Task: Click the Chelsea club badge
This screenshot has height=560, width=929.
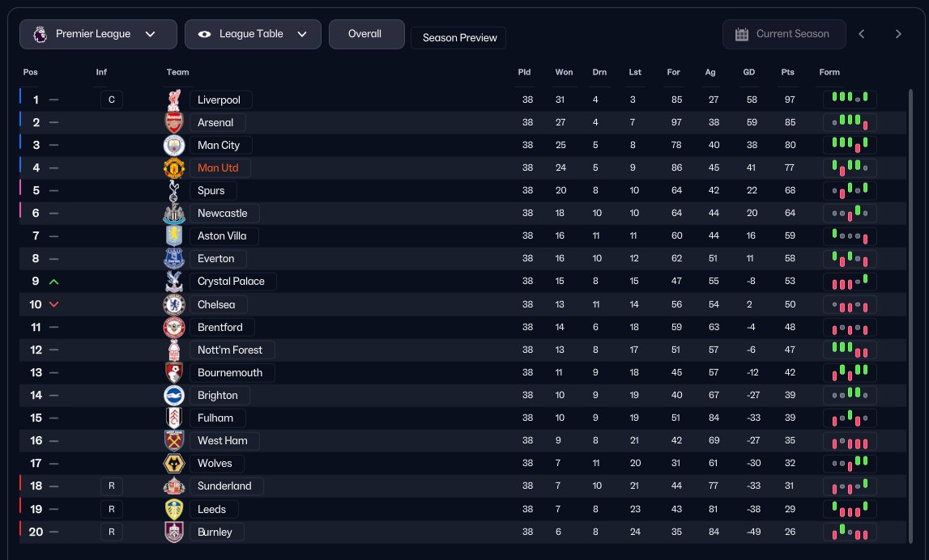Action: [x=174, y=304]
